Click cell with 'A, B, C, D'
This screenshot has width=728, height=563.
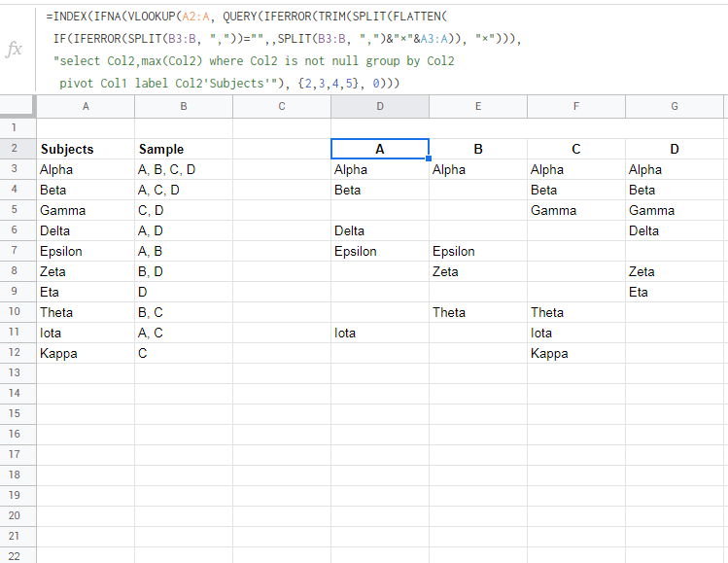184,169
